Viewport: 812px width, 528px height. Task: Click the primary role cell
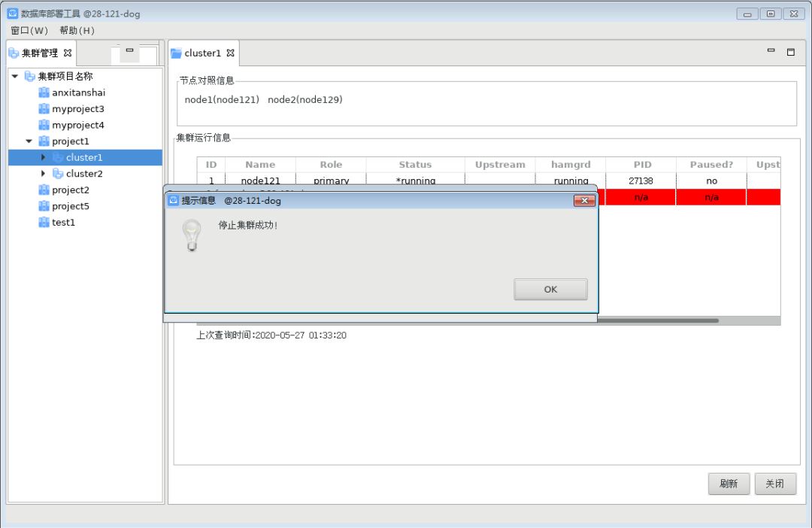pyautogui.click(x=331, y=180)
